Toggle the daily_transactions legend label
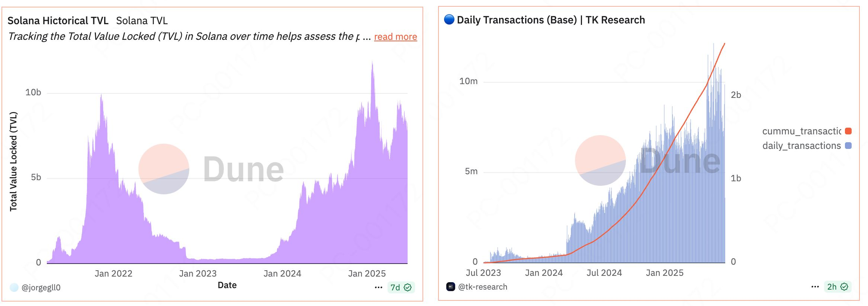 [801, 146]
